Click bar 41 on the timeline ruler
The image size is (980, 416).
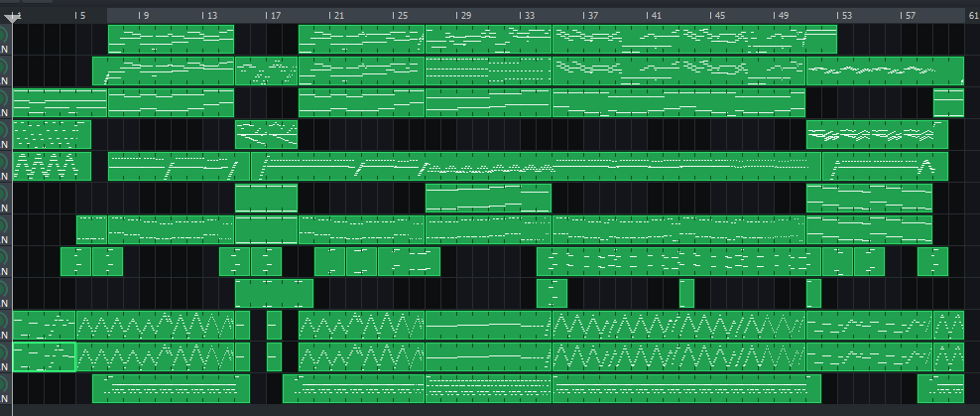653,16
